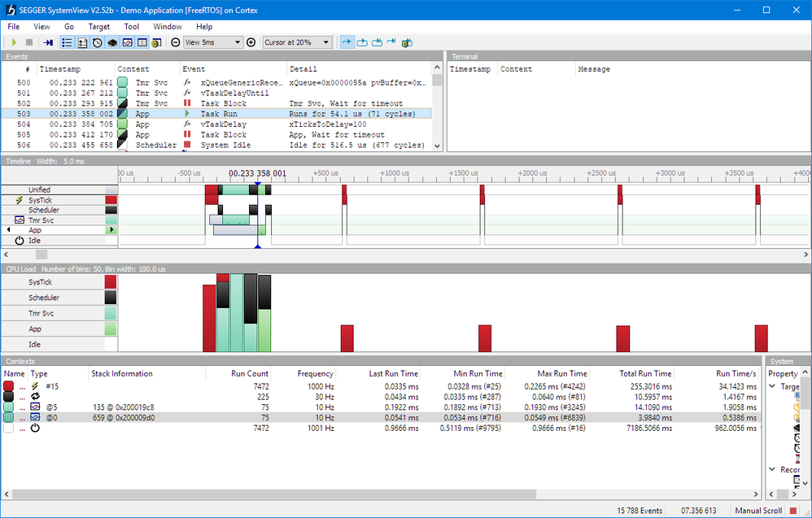Click the Tmr Svc task icon in the timeline

(20, 220)
